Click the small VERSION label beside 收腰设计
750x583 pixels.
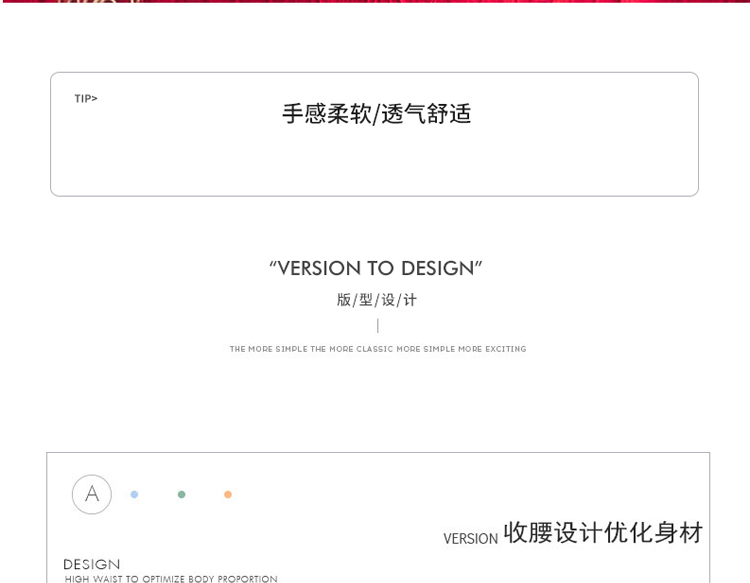point(470,539)
